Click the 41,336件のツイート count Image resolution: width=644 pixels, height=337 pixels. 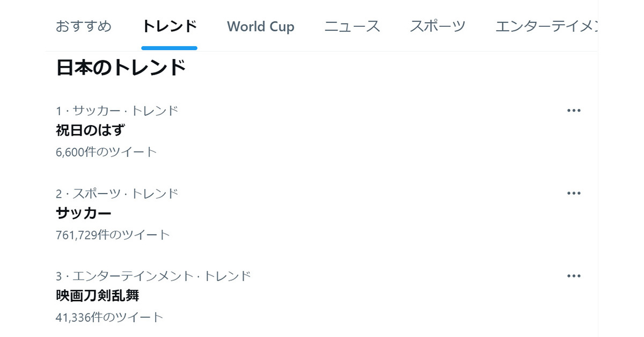pyautogui.click(x=109, y=317)
